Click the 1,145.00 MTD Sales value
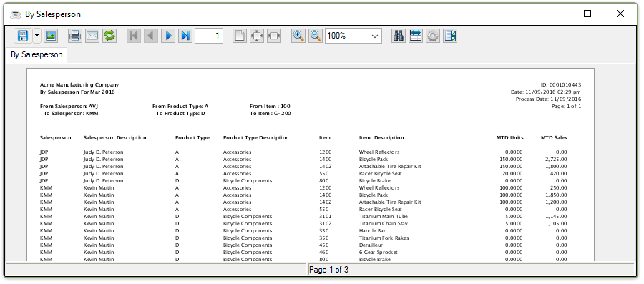 (556, 216)
